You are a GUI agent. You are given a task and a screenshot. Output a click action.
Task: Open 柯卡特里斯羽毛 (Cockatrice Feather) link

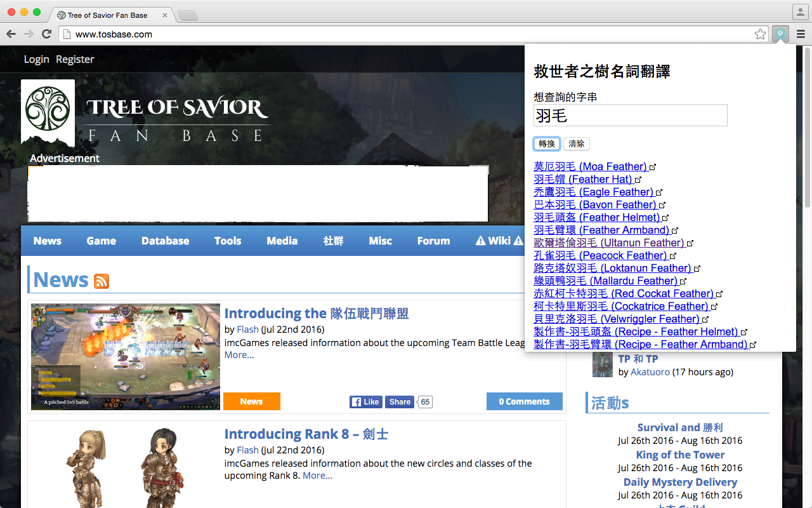click(621, 306)
